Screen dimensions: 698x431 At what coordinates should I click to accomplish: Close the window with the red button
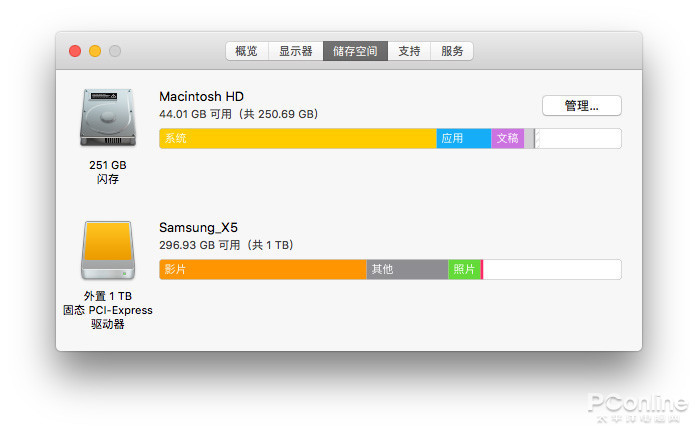pos(75,51)
